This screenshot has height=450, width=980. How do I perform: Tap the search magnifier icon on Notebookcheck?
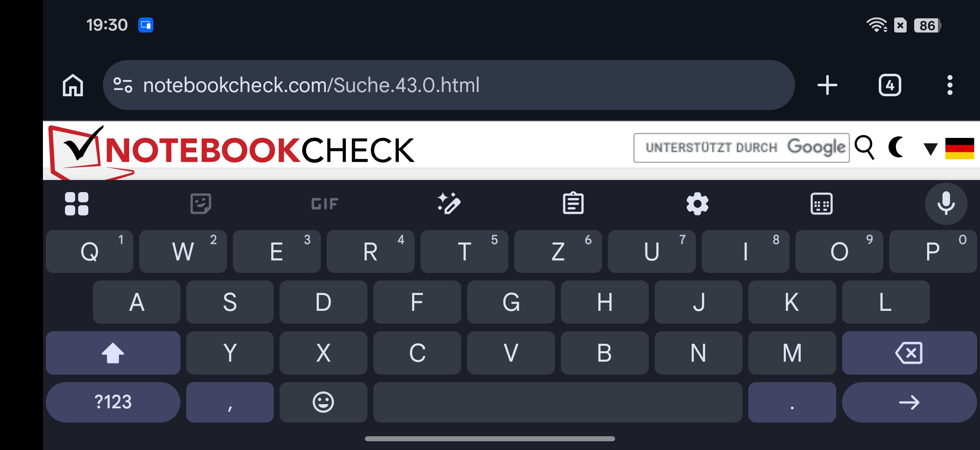click(x=865, y=147)
